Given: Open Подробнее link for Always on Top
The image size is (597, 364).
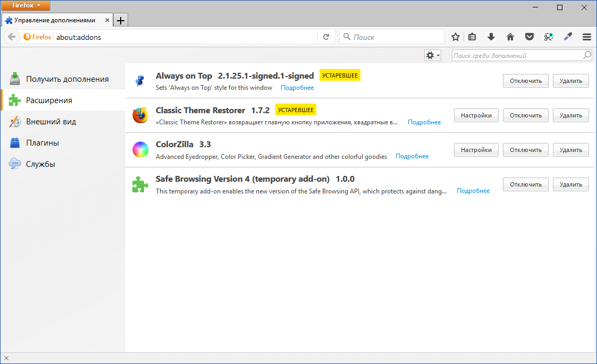Looking at the screenshot, I should tap(297, 88).
